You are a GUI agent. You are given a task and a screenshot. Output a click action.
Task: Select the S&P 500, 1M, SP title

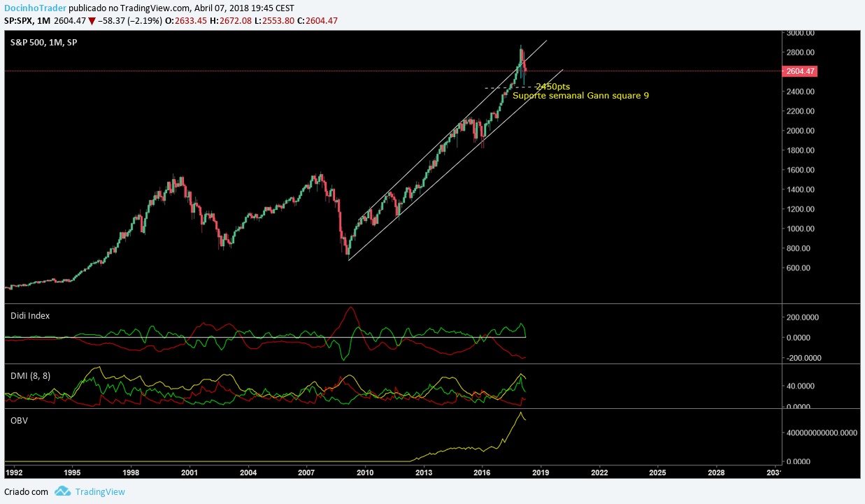(x=44, y=43)
